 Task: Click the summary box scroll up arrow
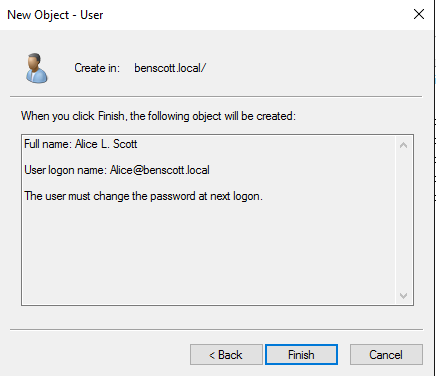[x=403, y=145]
